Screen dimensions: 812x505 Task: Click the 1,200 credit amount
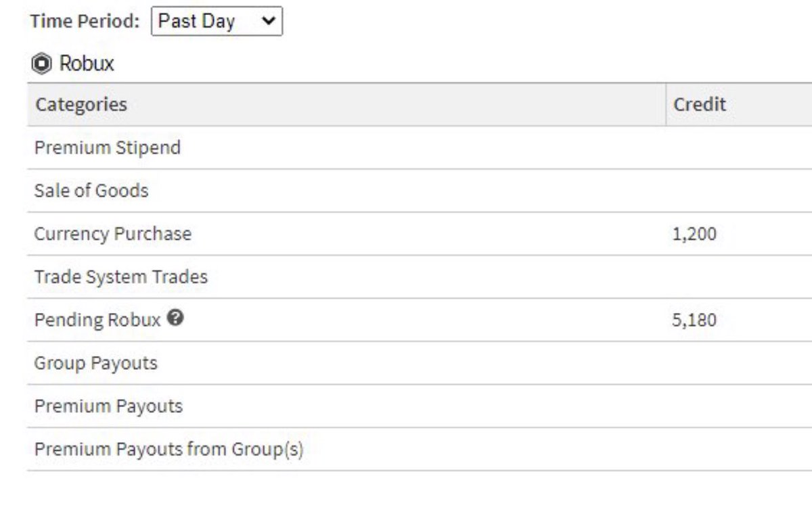pyautogui.click(x=694, y=235)
